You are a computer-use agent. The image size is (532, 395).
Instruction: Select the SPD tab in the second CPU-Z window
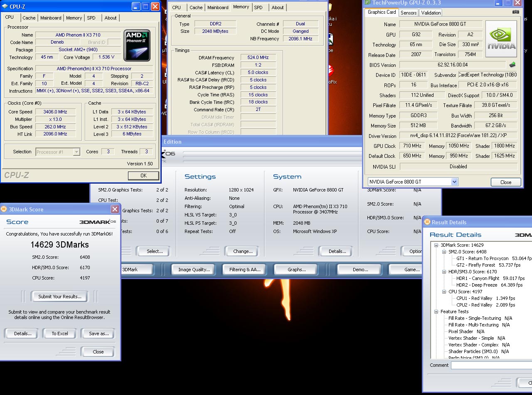259,7
